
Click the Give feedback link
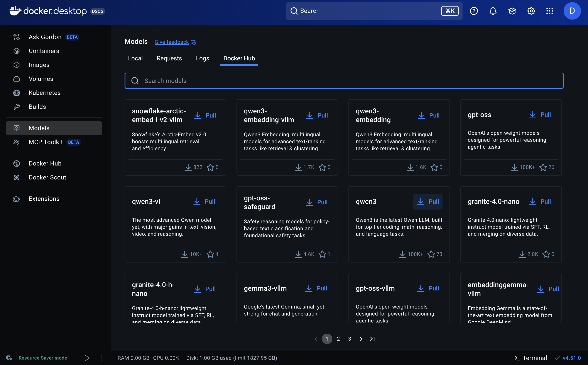(172, 42)
